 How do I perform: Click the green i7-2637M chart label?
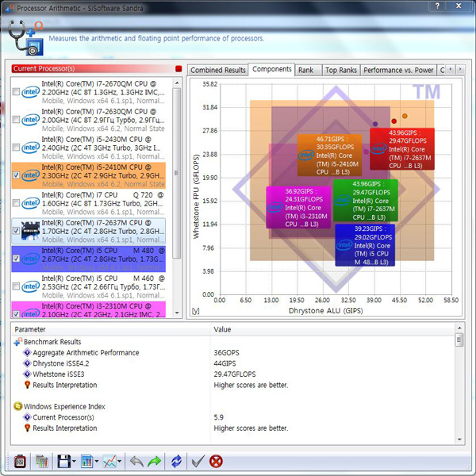[x=366, y=201]
